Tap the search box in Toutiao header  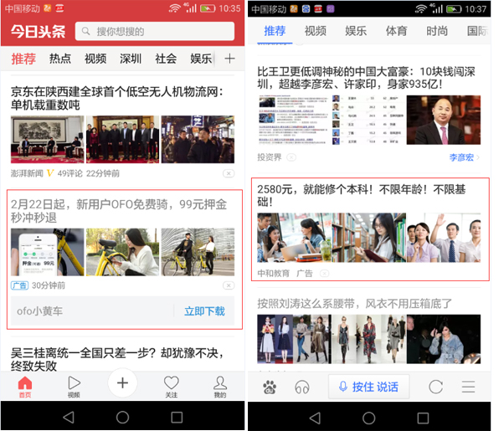coord(155,31)
